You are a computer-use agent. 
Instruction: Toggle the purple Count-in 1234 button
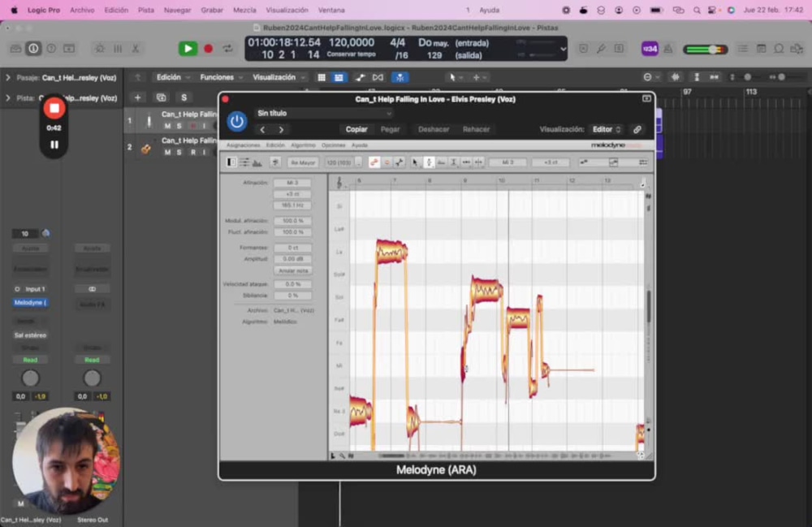(x=650, y=49)
